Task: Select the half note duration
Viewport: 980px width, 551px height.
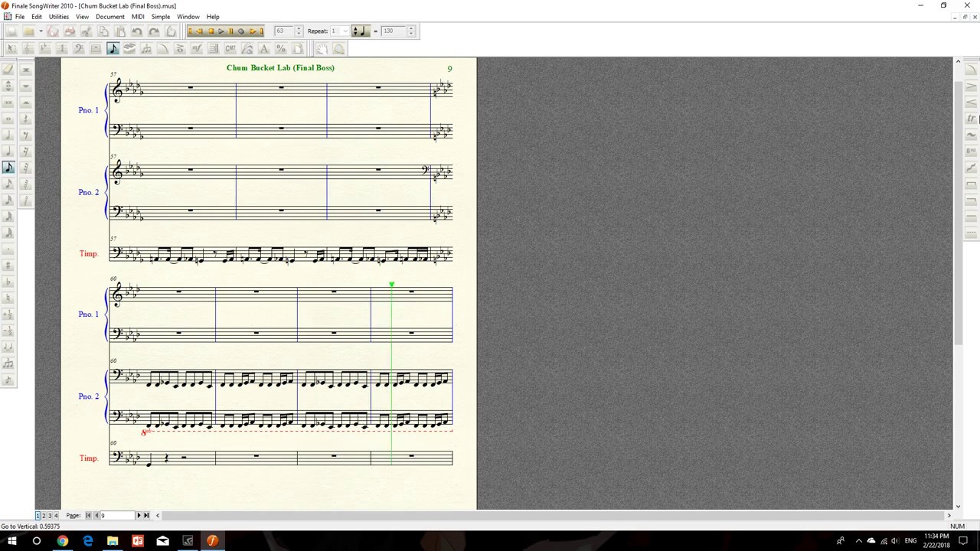Action: (x=8, y=135)
